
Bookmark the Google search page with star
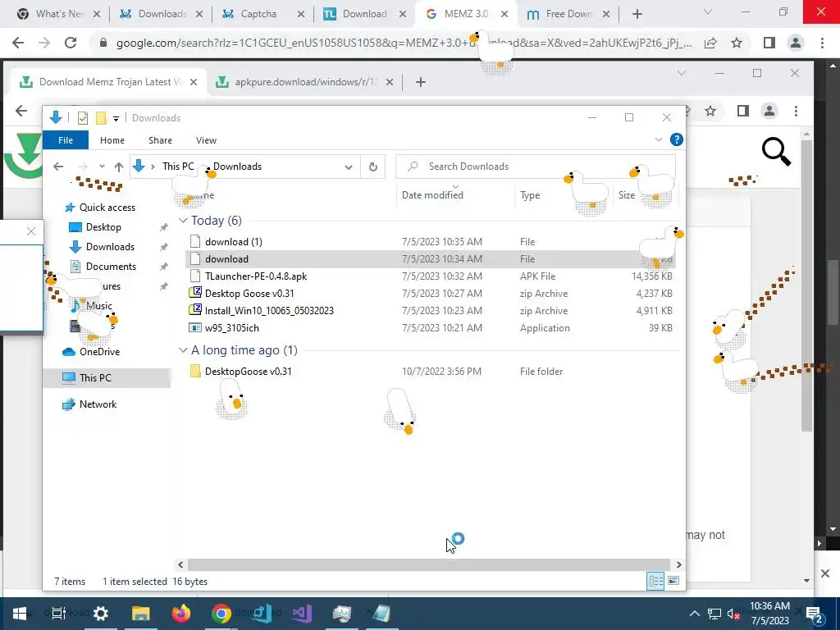(737, 43)
